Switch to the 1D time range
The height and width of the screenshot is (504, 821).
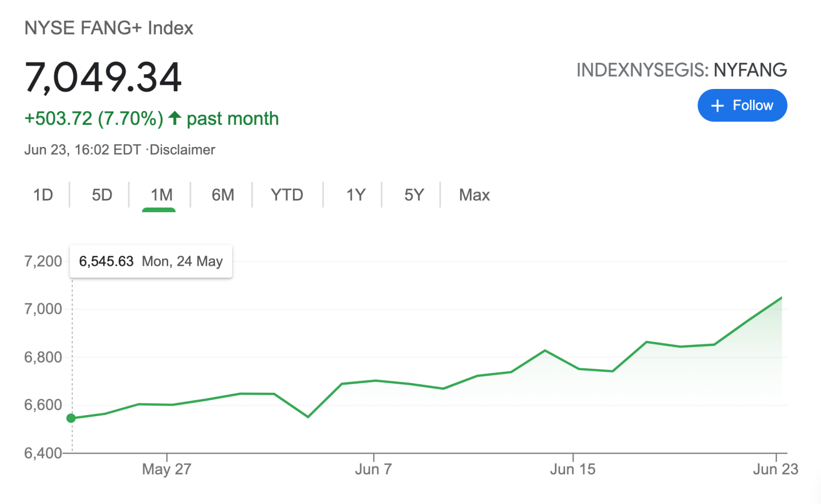[x=43, y=195]
